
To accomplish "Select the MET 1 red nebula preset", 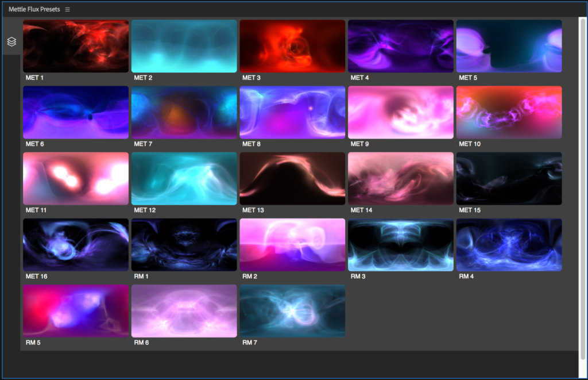I will (x=75, y=46).
